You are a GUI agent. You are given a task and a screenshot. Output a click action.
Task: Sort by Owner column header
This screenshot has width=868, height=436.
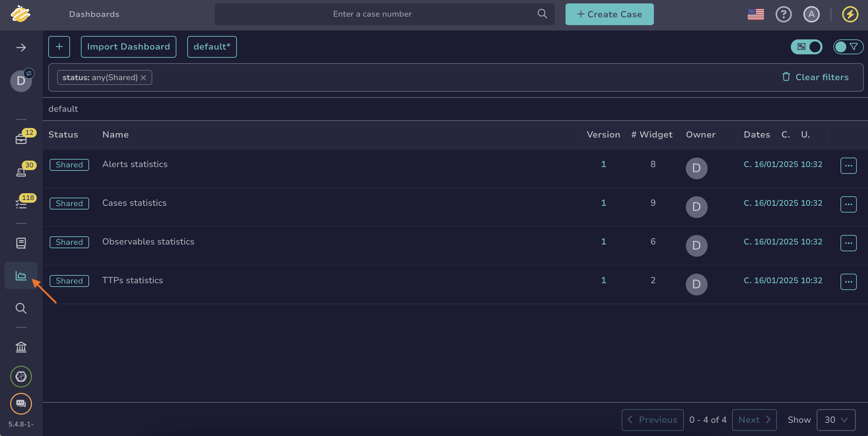click(701, 135)
